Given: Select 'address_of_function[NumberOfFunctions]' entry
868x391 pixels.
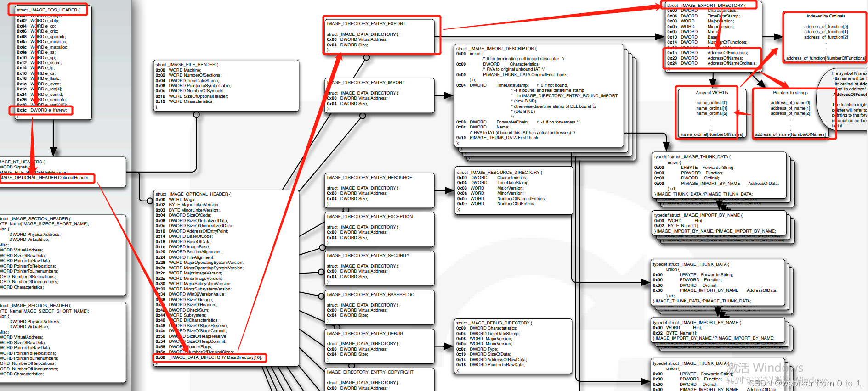Looking at the screenshot, I should tap(826, 58).
